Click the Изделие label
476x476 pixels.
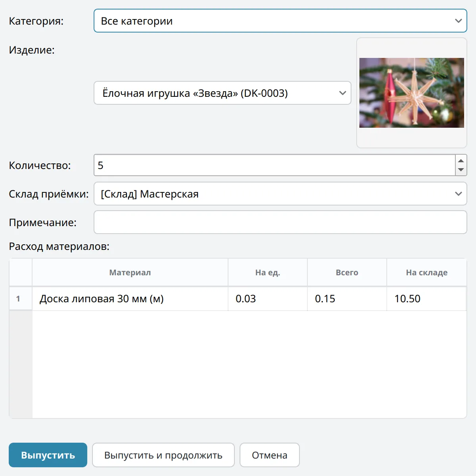[x=32, y=50]
